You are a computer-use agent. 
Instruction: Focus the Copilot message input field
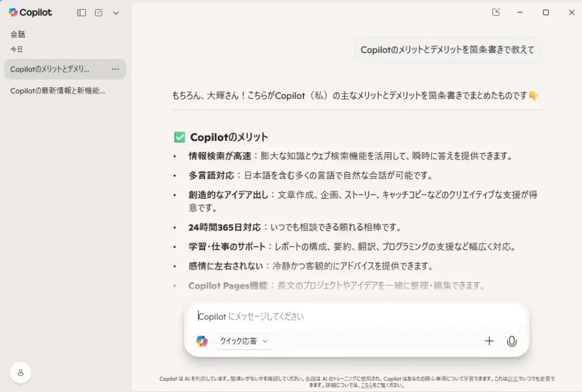pyautogui.click(x=356, y=316)
